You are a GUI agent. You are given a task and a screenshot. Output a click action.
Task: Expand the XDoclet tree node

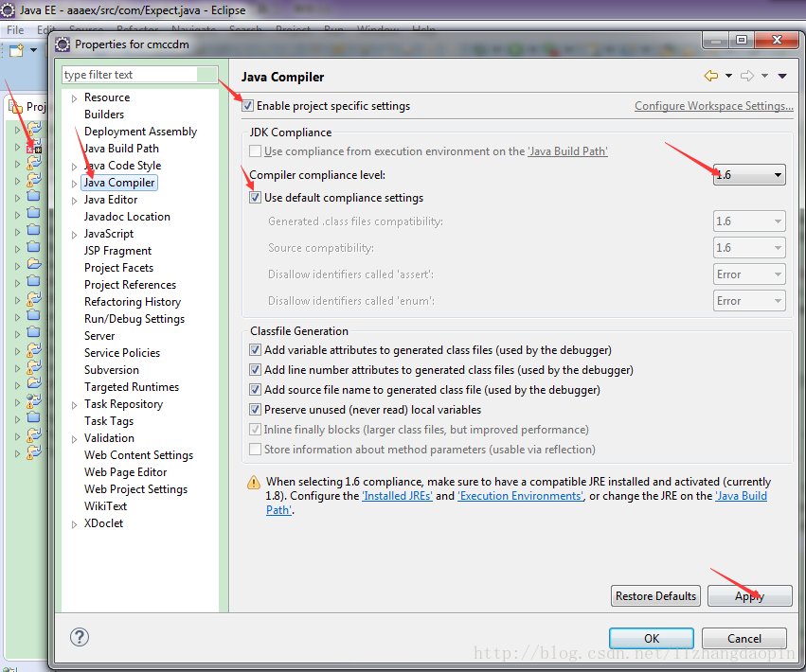point(75,524)
